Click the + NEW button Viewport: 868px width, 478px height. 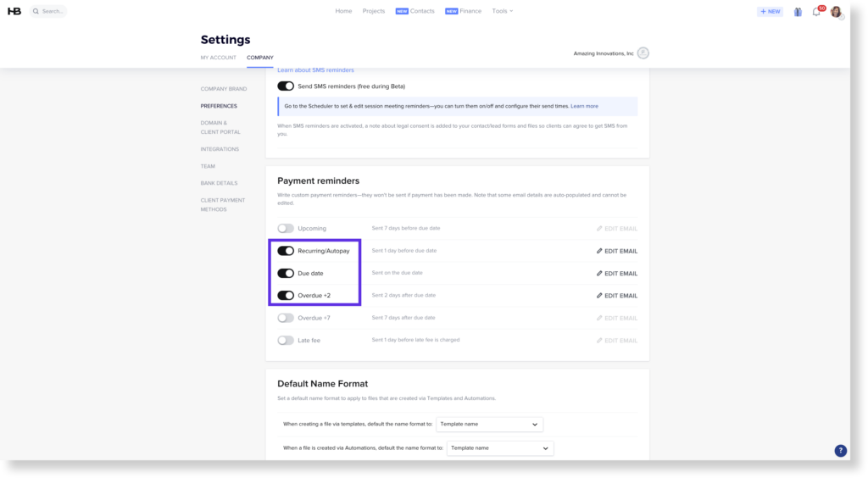click(770, 12)
